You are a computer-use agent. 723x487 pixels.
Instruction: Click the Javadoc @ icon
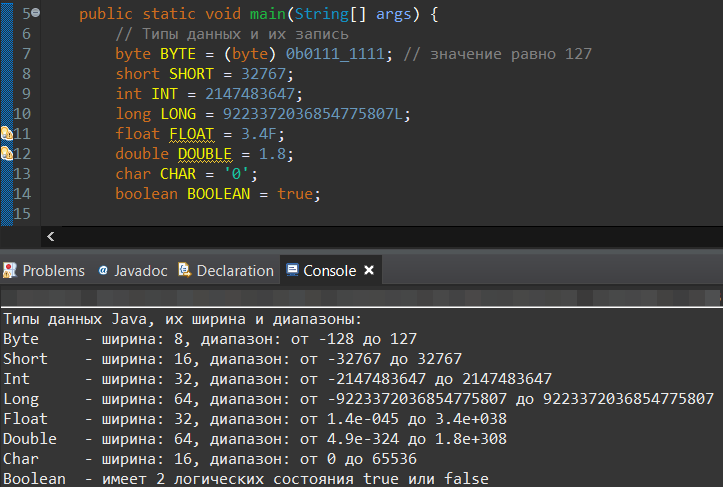tap(103, 270)
